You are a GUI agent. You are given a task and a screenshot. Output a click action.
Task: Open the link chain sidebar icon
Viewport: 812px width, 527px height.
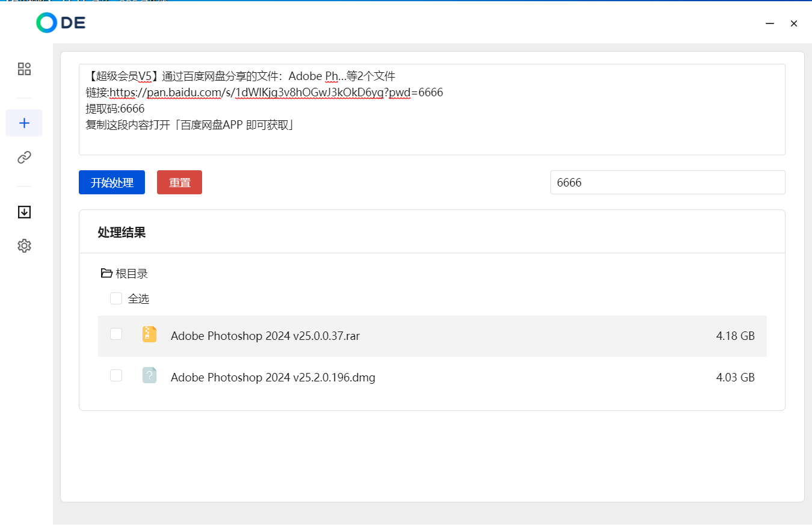[24, 158]
